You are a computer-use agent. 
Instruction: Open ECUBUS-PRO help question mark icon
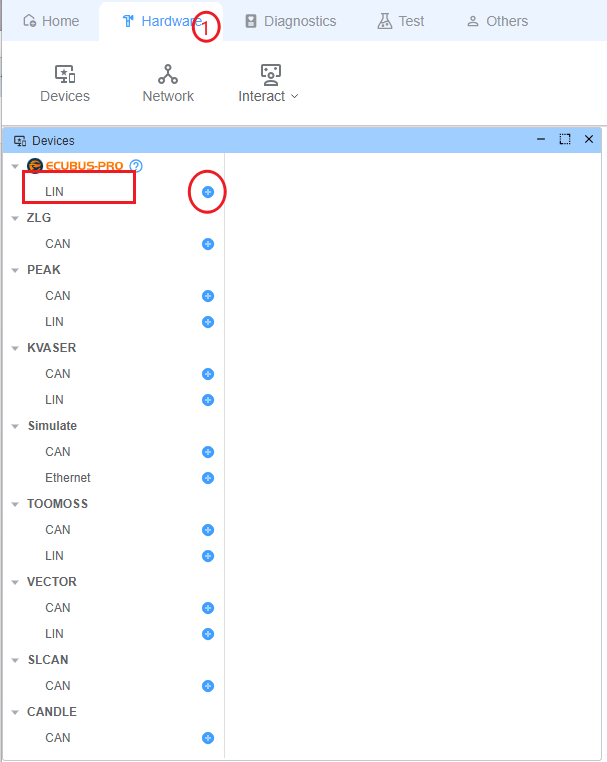[x=136, y=166]
